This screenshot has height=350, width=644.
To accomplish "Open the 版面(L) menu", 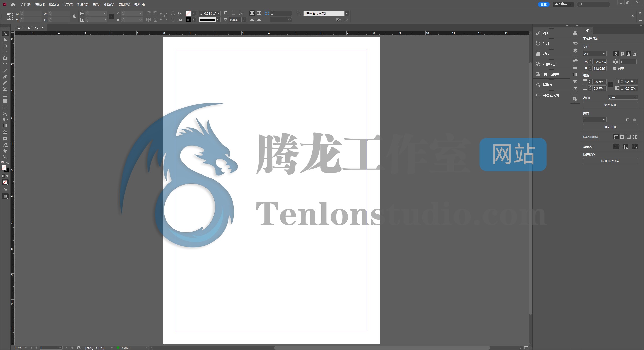I will (54, 4).
